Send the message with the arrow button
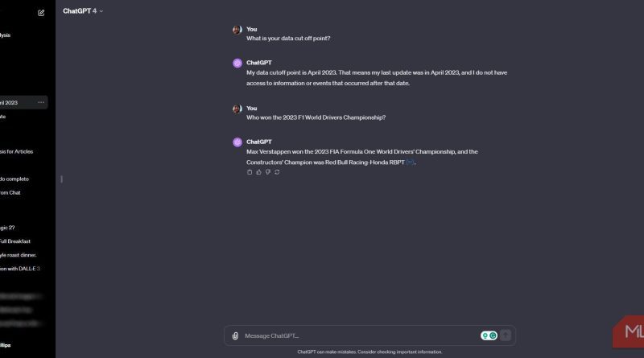The width and height of the screenshot is (644, 358). pyautogui.click(x=506, y=335)
